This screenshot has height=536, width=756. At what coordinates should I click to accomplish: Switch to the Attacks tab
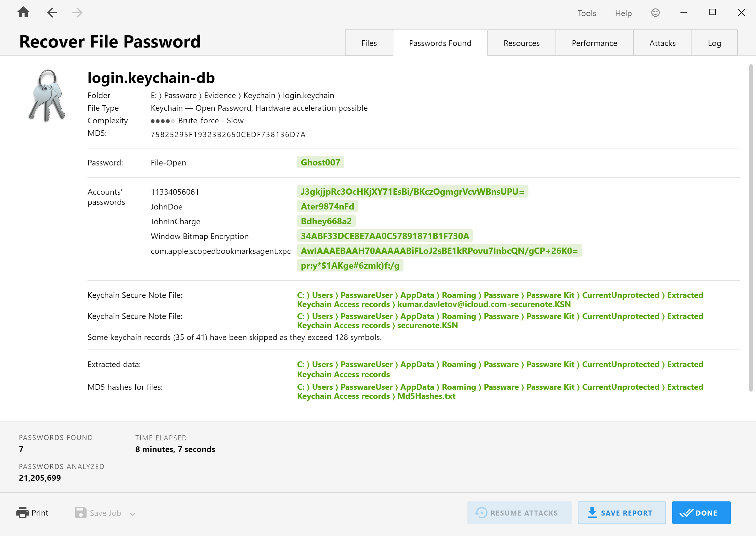(x=662, y=42)
